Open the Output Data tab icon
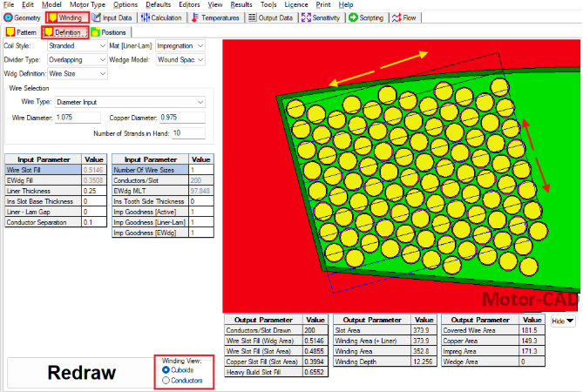This screenshot has height=392, width=583. [x=253, y=17]
